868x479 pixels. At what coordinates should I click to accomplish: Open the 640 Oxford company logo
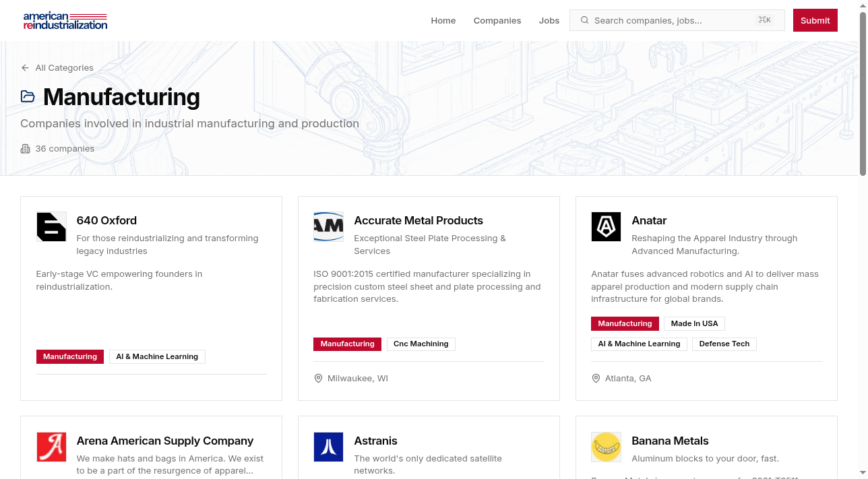(51, 226)
